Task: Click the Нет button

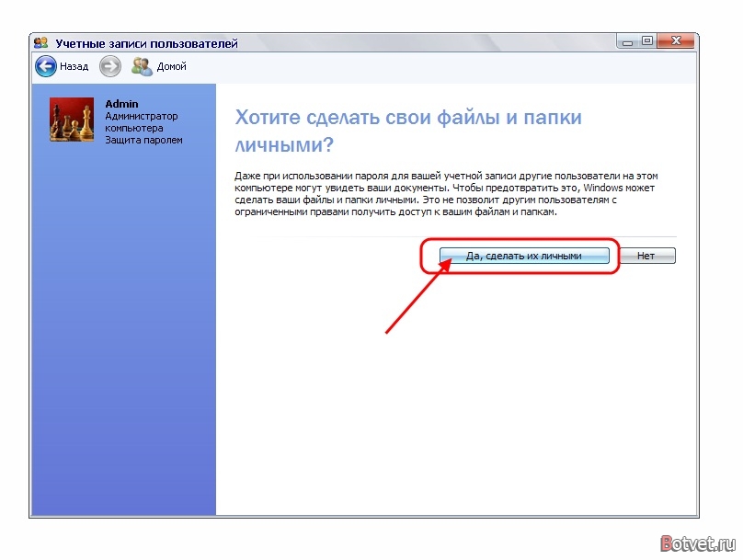Action: point(646,256)
